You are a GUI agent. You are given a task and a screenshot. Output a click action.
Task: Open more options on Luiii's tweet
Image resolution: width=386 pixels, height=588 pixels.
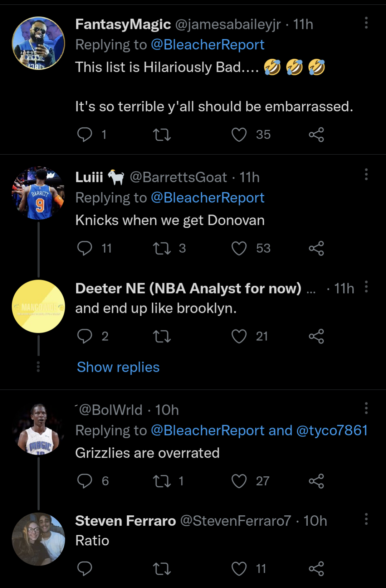366,175
